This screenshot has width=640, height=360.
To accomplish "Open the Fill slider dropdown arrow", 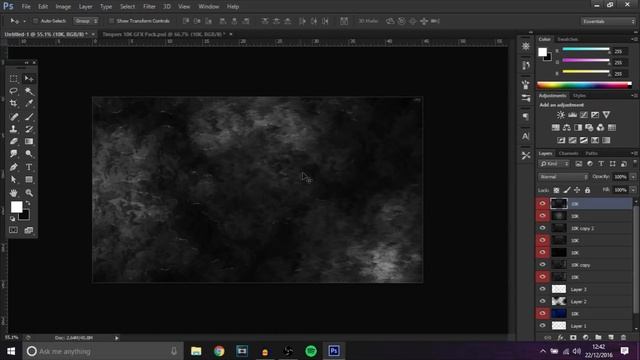I will pos(633,190).
